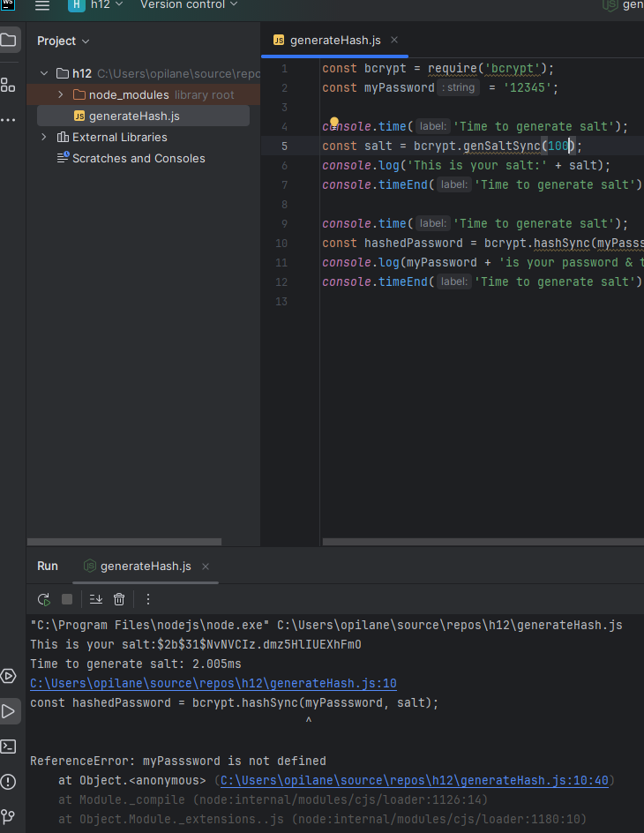Image resolution: width=644 pixels, height=833 pixels.
Task: Click line number 10 in gutter
Action: pyautogui.click(x=281, y=244)
